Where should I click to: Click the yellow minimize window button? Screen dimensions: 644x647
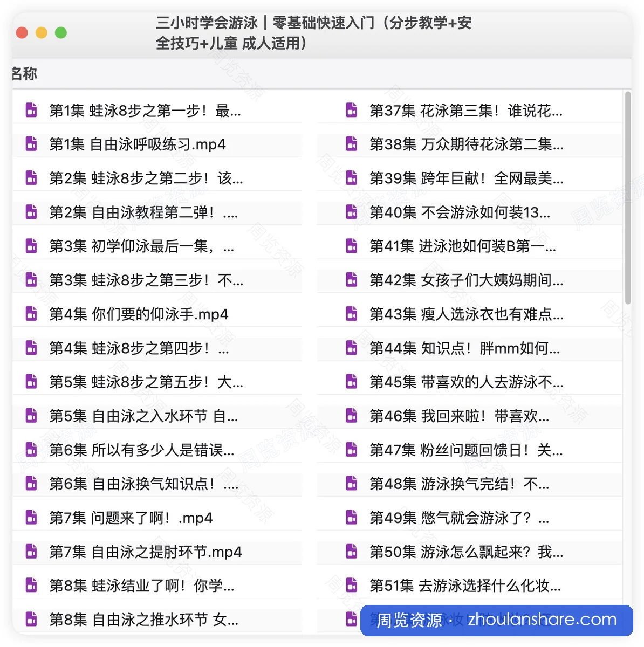pos(42,33)
